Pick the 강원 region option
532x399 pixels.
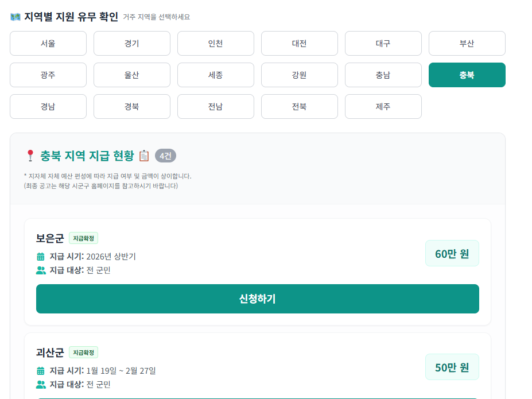[300, 75]
